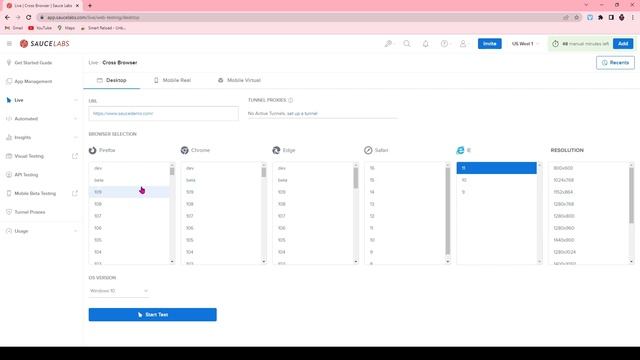Click the blue Add minutes button
The height and width of the screenshot is (360, 640).
click(623, 44)
